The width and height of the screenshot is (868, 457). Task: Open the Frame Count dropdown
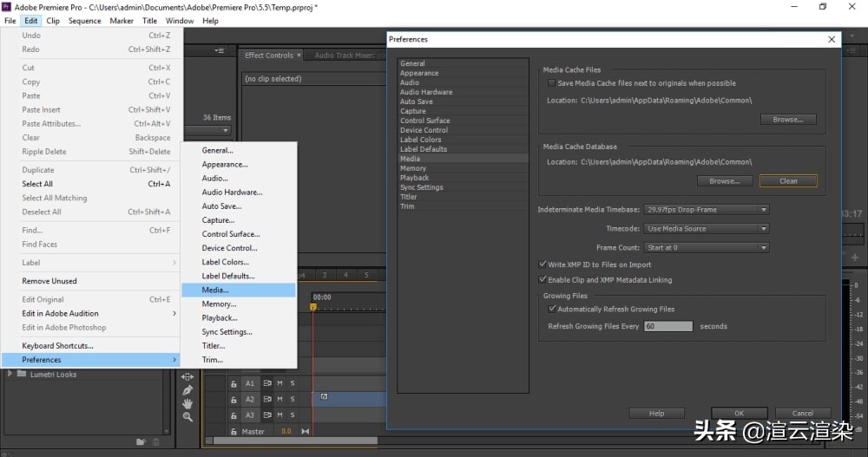click(707, 247)
